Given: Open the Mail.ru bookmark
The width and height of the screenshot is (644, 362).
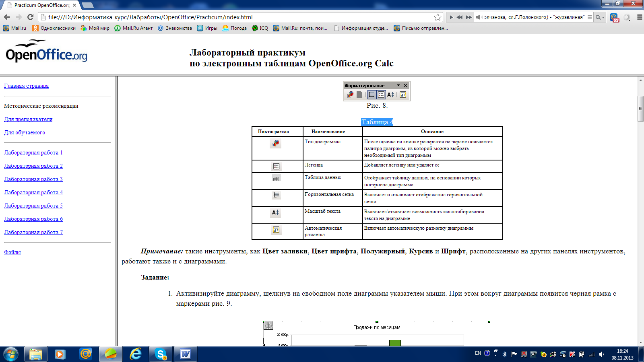Looking at the screenshot, I should [x=15, y=28].
